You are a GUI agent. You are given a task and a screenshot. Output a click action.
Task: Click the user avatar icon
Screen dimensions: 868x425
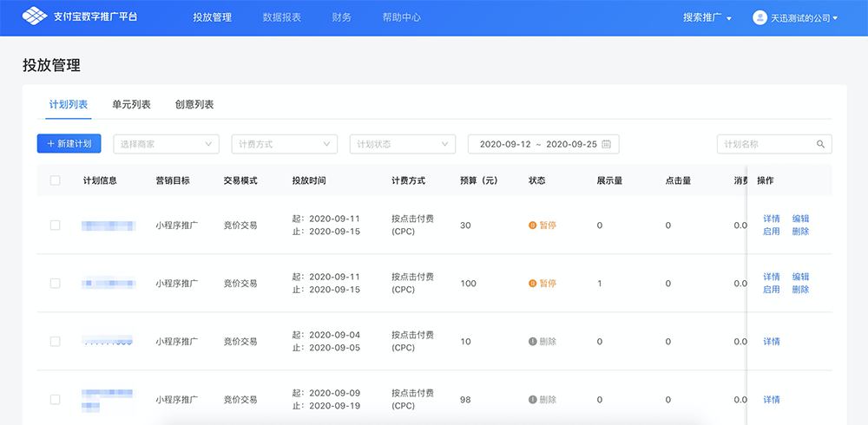coord(759,17)
